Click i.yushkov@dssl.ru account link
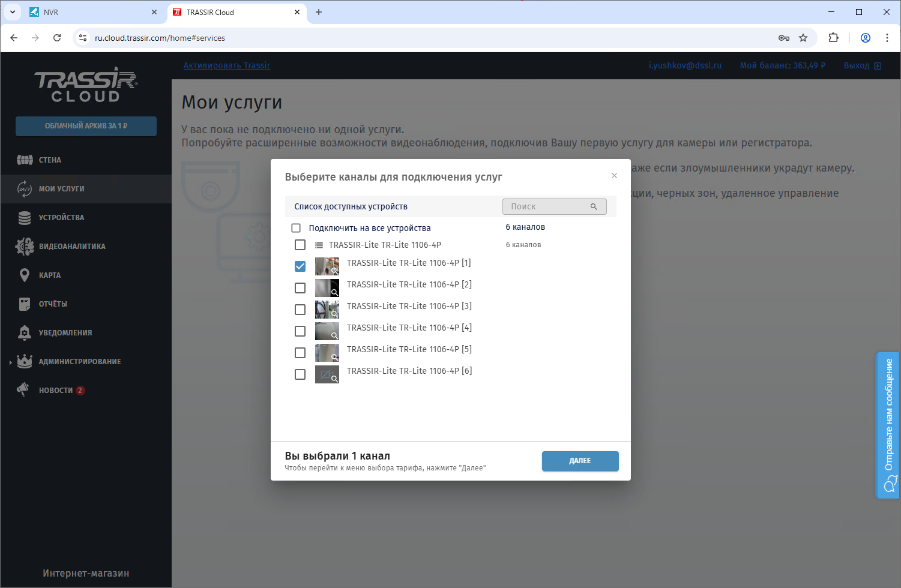 point(685,65)
